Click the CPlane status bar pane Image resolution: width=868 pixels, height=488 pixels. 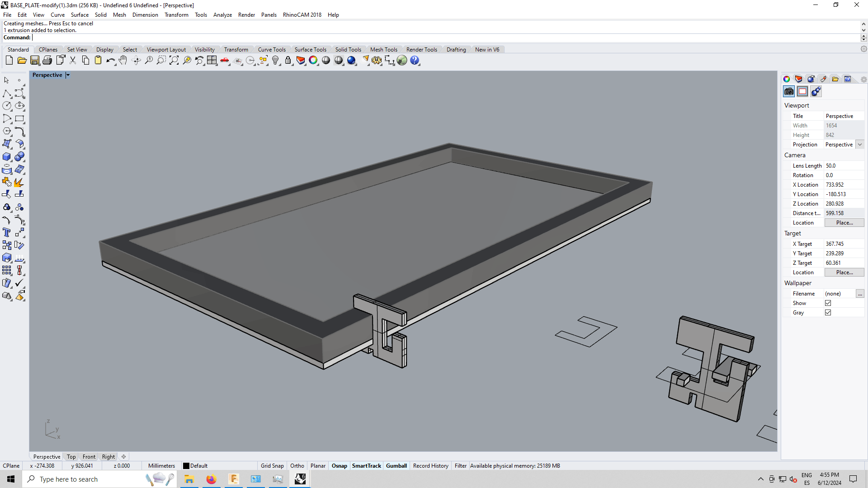pyautogui.click(x=11, y=466)
